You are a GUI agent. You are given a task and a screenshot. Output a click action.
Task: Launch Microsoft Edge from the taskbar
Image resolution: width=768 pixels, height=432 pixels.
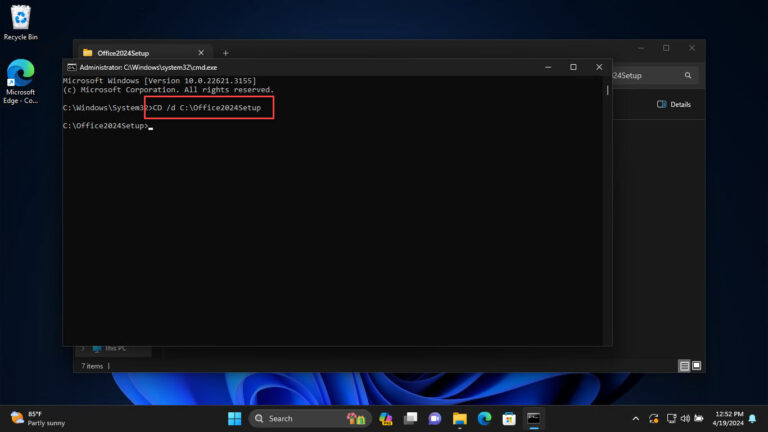[485, 418]
